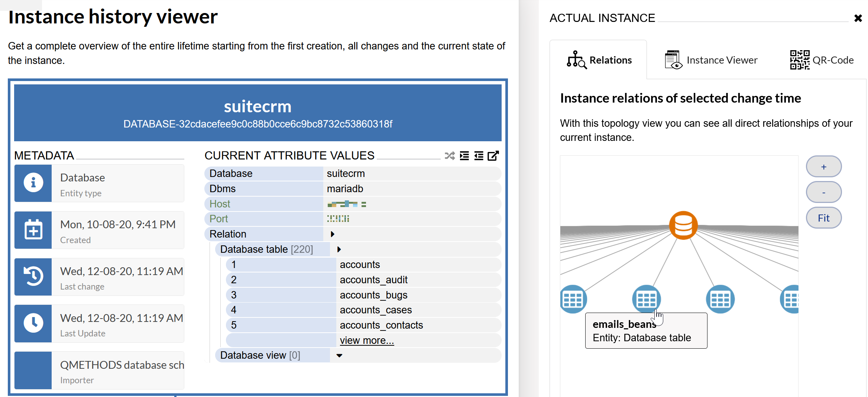Image resolution: width=868 pixels, height=397 pixels.
Task: Click the Last change date text
Action: pos(122,271)
